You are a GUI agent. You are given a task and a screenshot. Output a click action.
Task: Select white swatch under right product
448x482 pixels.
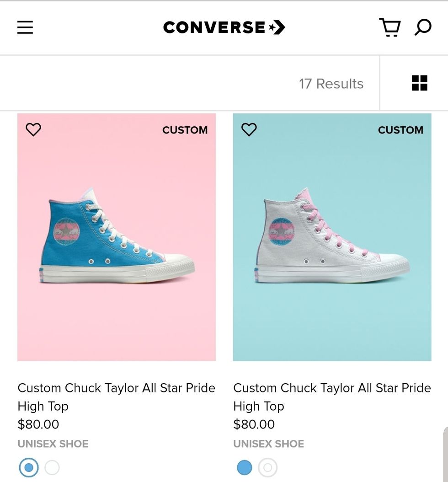pos(268,468)
